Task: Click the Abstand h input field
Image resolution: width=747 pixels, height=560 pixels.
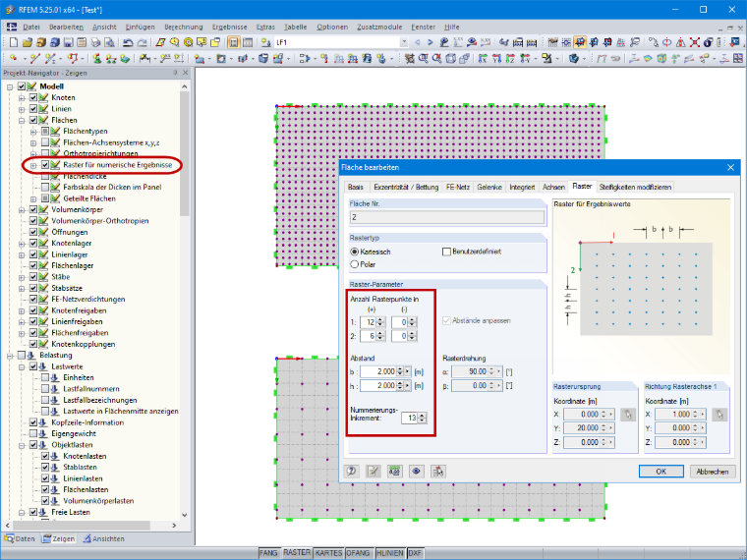Action: coord(378,386)
